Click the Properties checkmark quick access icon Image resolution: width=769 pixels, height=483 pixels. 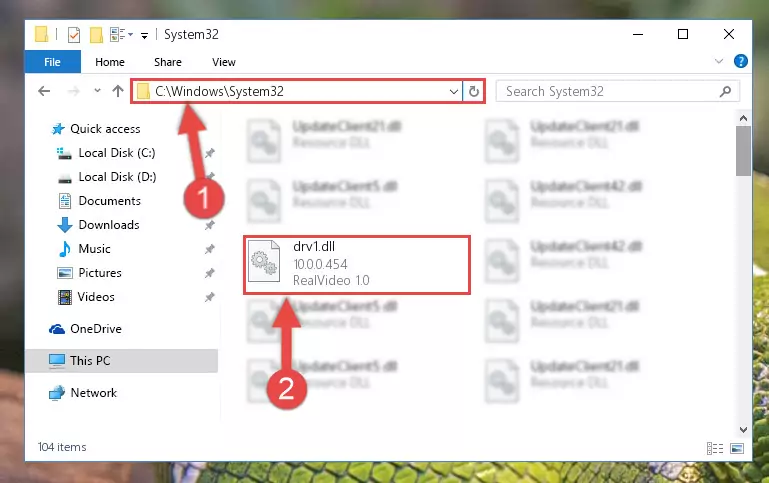(74, 35)
